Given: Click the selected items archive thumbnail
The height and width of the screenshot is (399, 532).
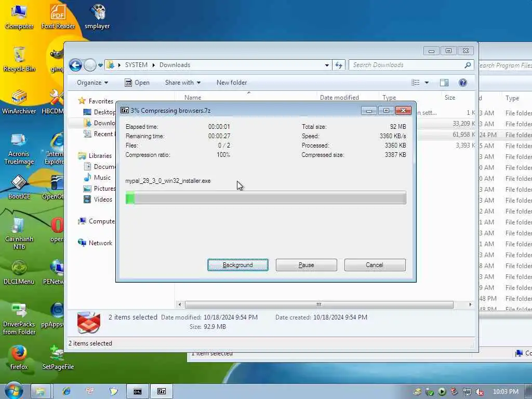Looking at the screenshot, I should [89, 322].
